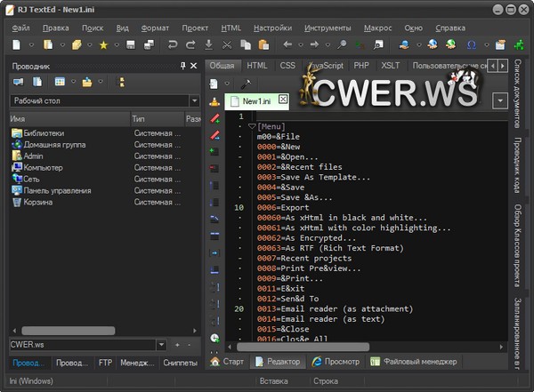Screen dimensions: 534x392
Task: Toggle pin on the Проводник panel
Action: pos(182,66)
